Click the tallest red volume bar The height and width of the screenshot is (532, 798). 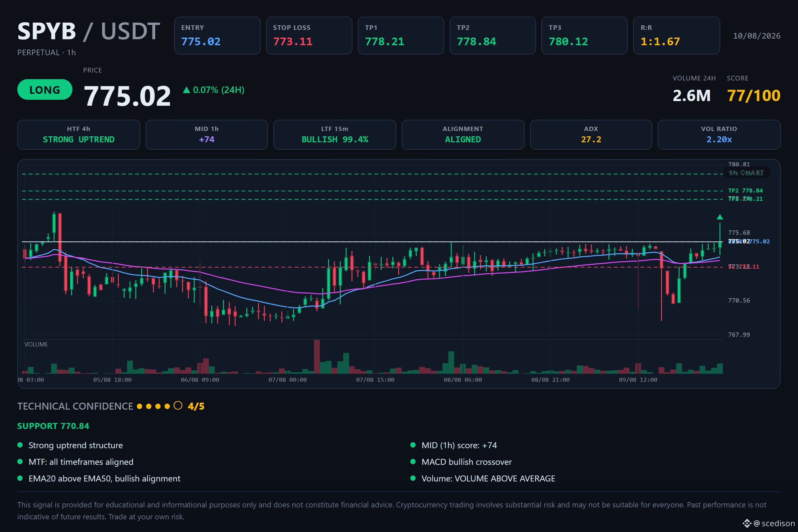pos(317,356)
